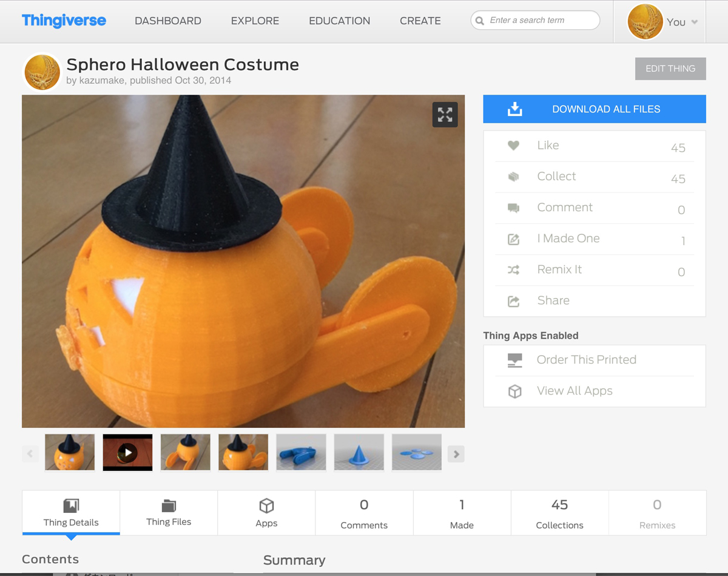The image size is (728, 576).
Task: Click the Comment speech bubble icon
Action: click(x=513, y=208)
